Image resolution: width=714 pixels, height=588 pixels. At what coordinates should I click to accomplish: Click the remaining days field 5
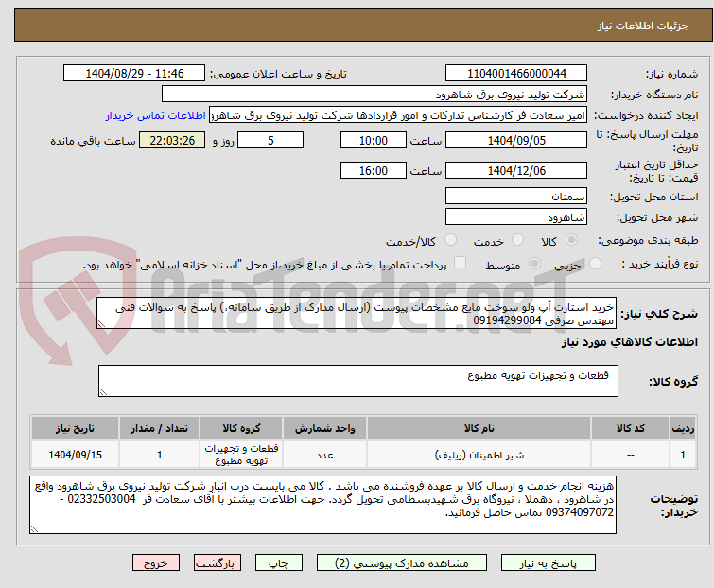tap(270, 140)
